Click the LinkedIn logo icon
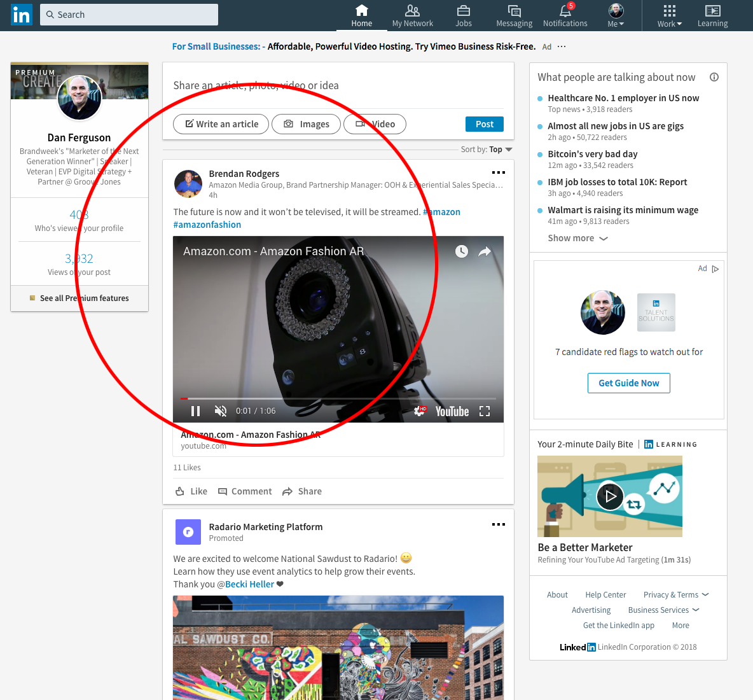The width and height of the screenshot is (753, 700). pyautogui.click(x=21, y=15)
